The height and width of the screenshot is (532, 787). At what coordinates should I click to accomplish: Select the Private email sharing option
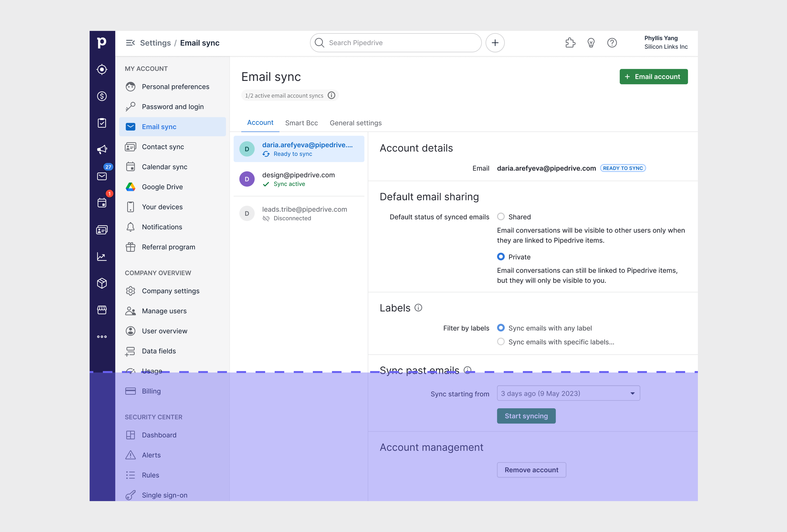click(501, 257)
